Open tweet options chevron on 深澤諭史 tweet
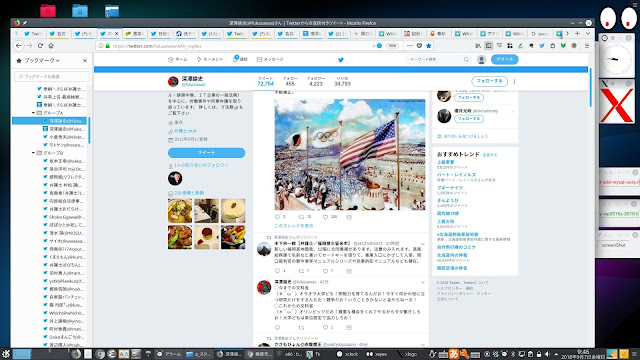The height and width of the screenshot is (360, 640). 422,282
